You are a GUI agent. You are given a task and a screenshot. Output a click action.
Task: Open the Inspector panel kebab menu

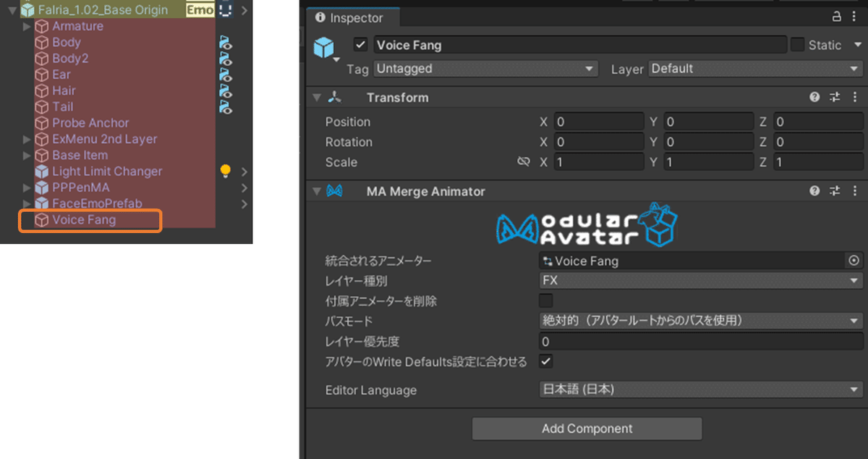pyautogui.click(x=856, y=17)
